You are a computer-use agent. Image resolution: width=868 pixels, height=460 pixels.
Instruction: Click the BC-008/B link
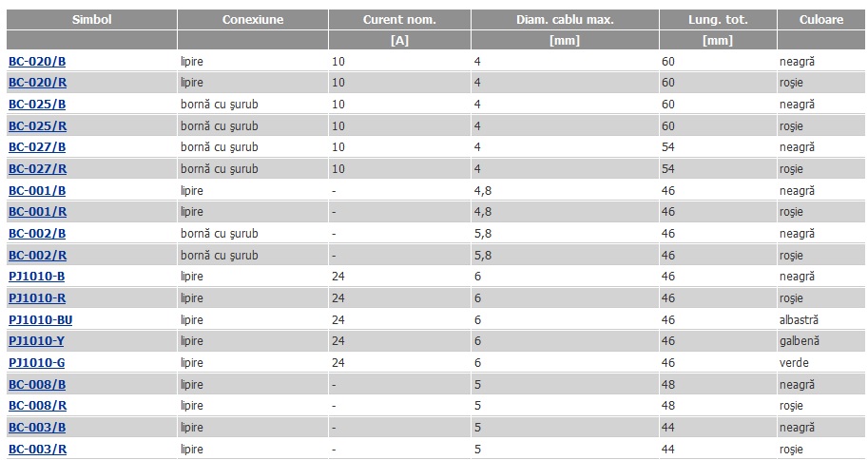pyautogui.click(x=37, y=385)
